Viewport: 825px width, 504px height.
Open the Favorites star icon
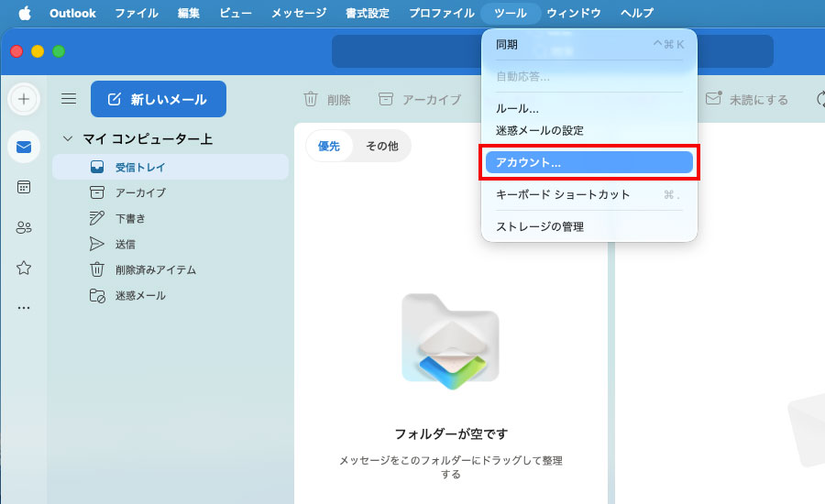click(x=24, y=268)
